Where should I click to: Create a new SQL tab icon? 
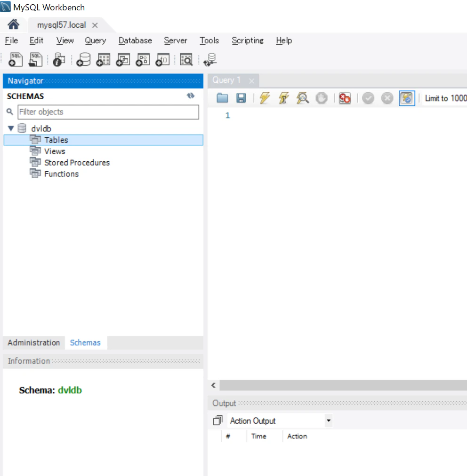coord(16,59)
